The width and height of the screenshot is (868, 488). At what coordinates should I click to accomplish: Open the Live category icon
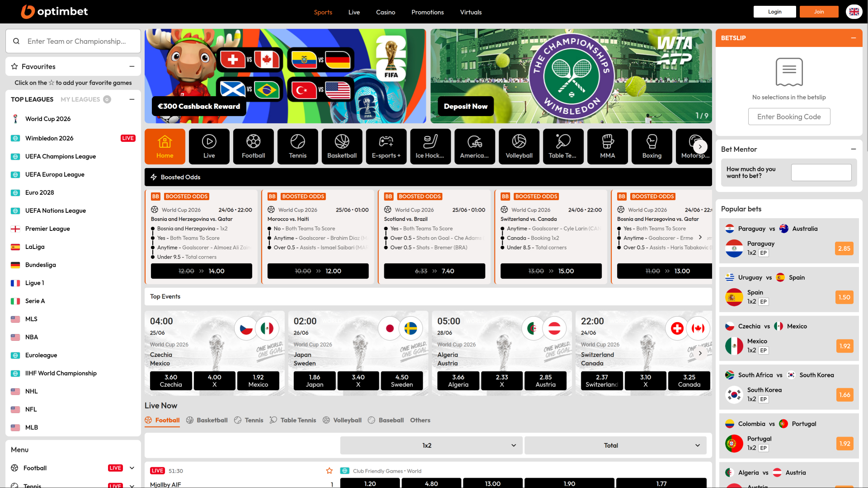tap(209, 146)
